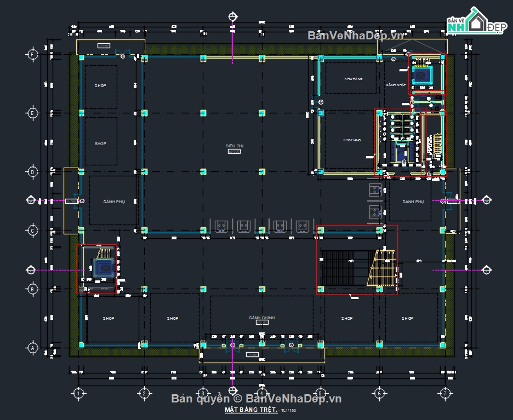Toggle grid bubble 4 at the bottom axis
Screen dimensions: 513x420
click(x=261, y=393)
